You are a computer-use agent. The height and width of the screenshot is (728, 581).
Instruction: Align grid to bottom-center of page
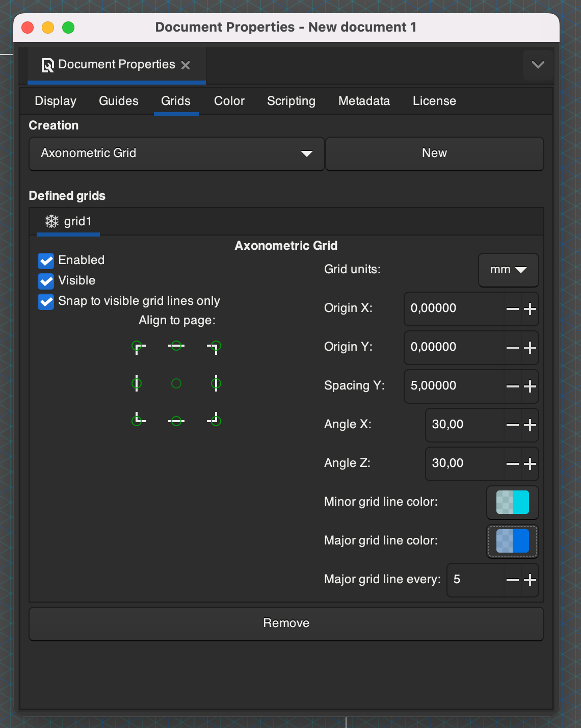176,421
